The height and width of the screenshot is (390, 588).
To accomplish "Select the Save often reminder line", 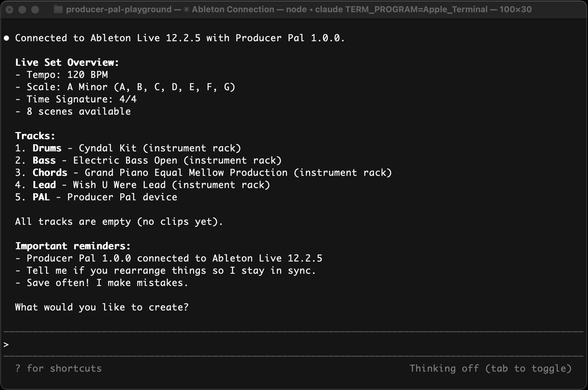I will (101, 282).
